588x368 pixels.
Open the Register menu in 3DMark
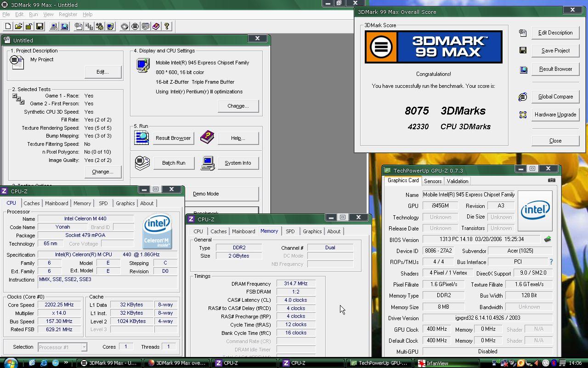click(x=68, y=14)
